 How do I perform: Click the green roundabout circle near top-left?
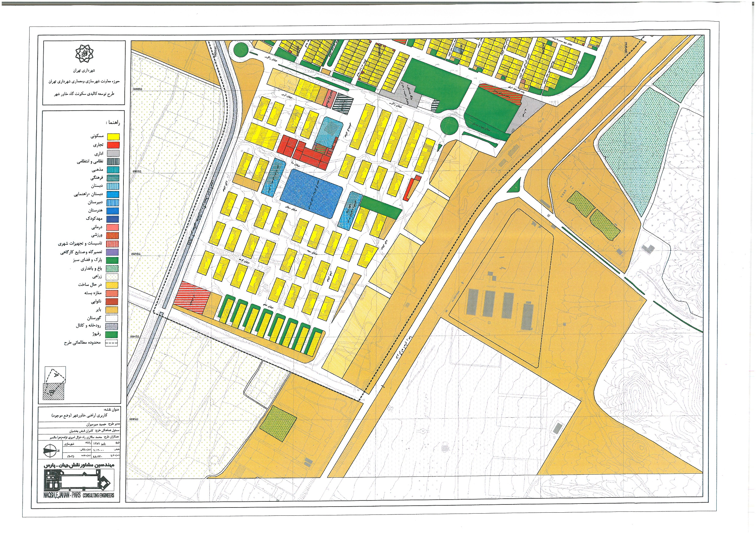pyautogui.click(x=241, y=50)
